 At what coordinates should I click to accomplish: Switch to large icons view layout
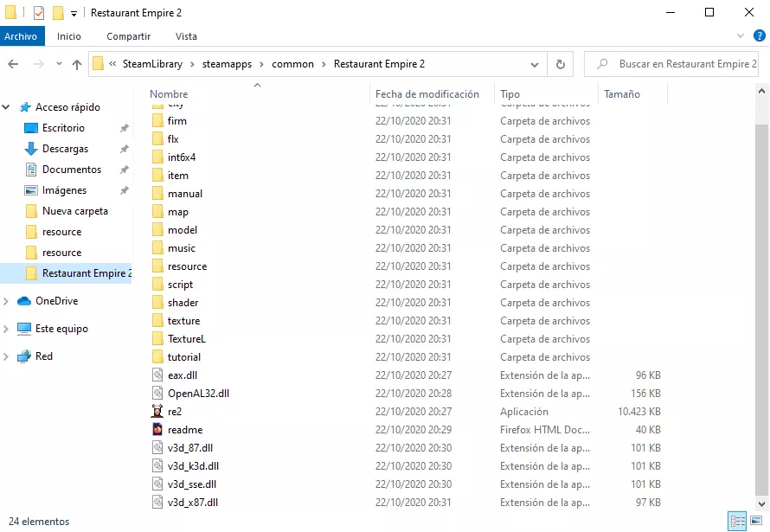757,521
